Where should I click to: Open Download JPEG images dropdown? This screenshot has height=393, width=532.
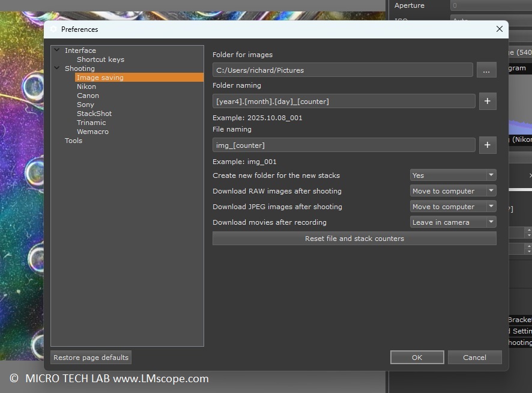pyautogui.click(x=453, y=207)
